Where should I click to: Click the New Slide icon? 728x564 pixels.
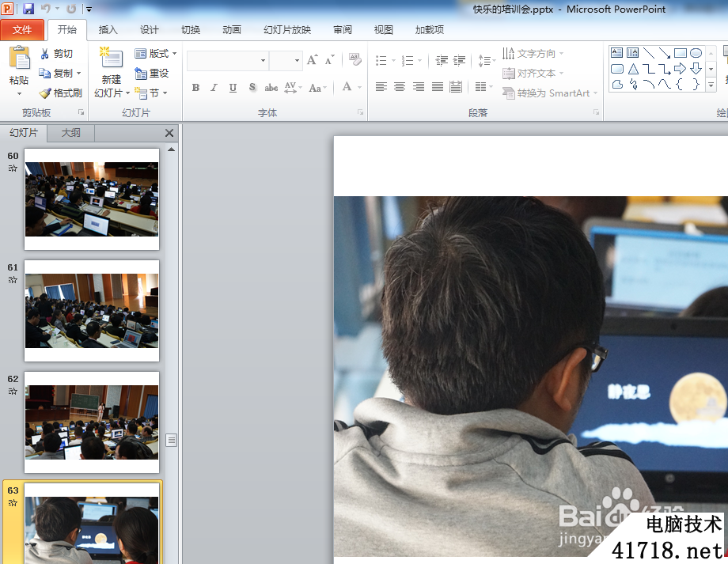[x=111, y=58]
